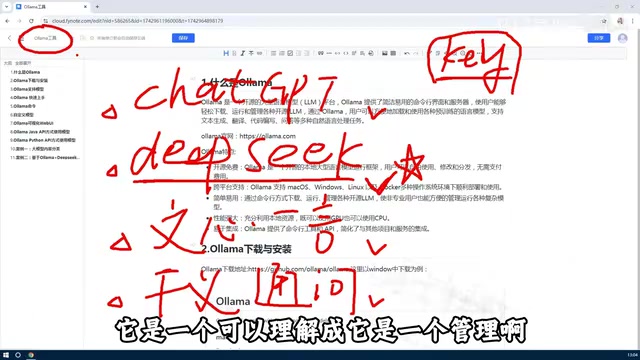Screen dimensions: 640x360
Task: Jump to outline item 9.Ollama Python API方式使用模型
Action: (x=43, y=140)
